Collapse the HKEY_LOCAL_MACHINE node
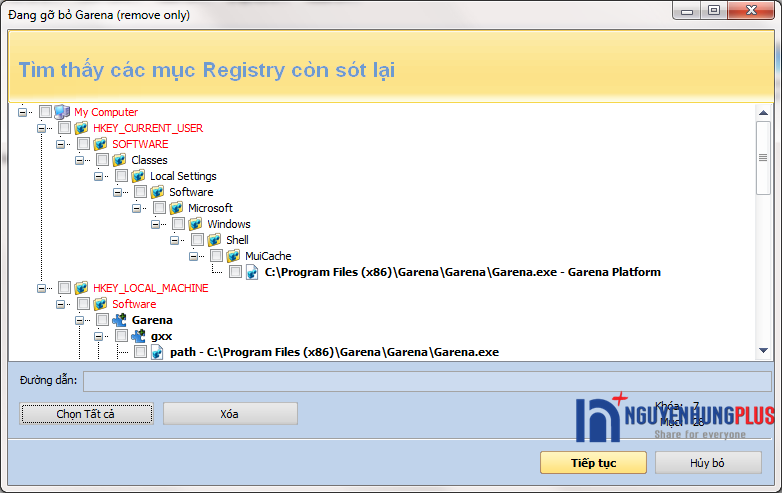Image resolution: width=782 pixels, height=493 pixels. (41, 288)
